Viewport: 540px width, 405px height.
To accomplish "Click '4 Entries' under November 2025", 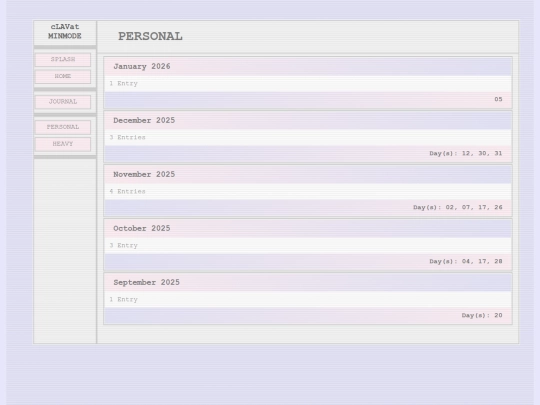I will pyautogui.click(x=127, y=191).
